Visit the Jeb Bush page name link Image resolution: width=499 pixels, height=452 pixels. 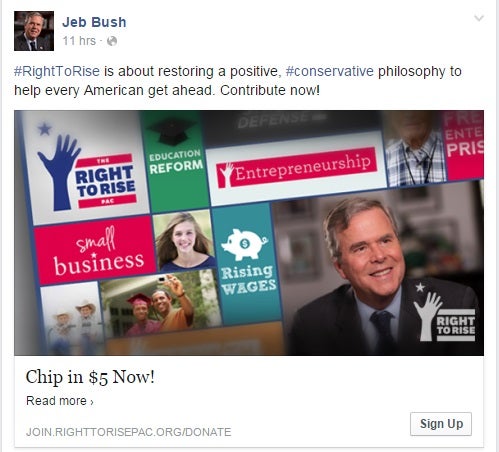94,22
